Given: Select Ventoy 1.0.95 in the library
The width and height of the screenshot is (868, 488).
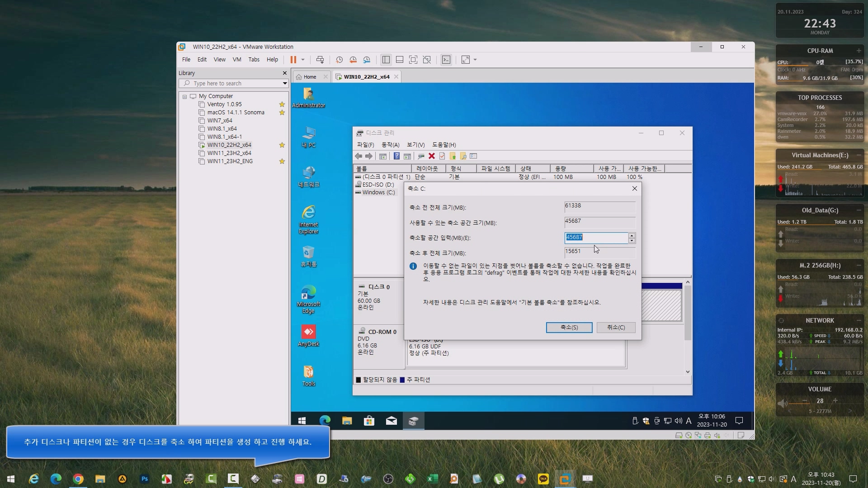Looking at the screenshot, I should pos(224,104).
